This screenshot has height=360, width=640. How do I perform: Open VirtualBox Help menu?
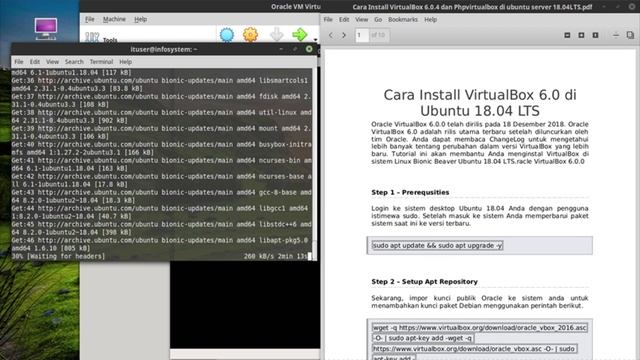tap(140, 19)
